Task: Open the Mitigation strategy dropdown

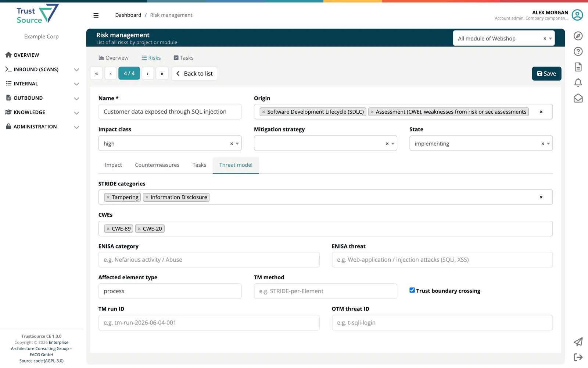Action: click(x=325, y=143)
